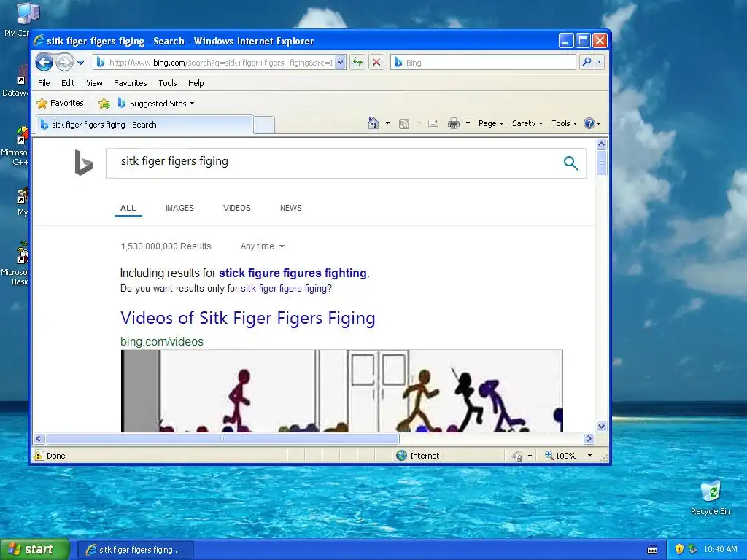Screen dimensions: 747x560
Task: Click the Security Center tray shield icon
Action: click(679, 550)
